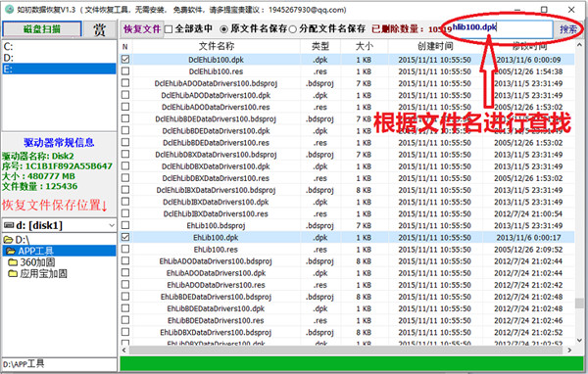Click the D:\ open folder icon
Image resolution: width=588 pixels, height=374 pixels.
pos(8,240)
